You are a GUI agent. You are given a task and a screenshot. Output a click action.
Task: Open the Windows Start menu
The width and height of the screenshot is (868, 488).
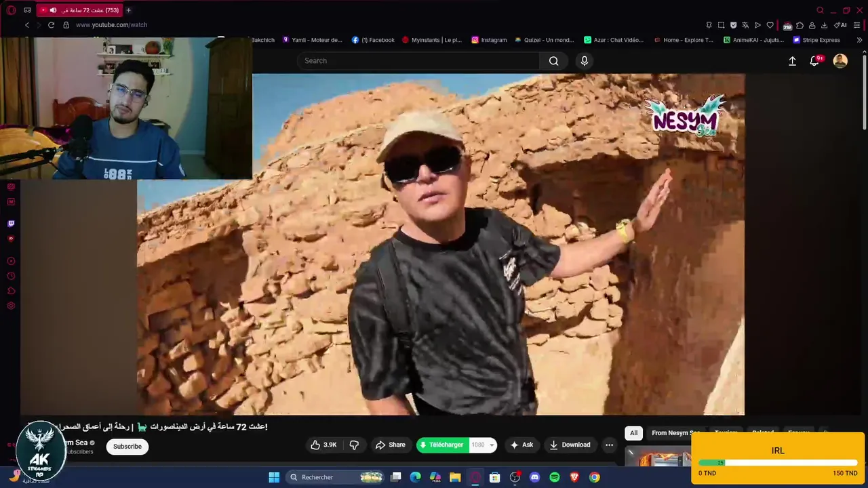(x=274, y=477)
